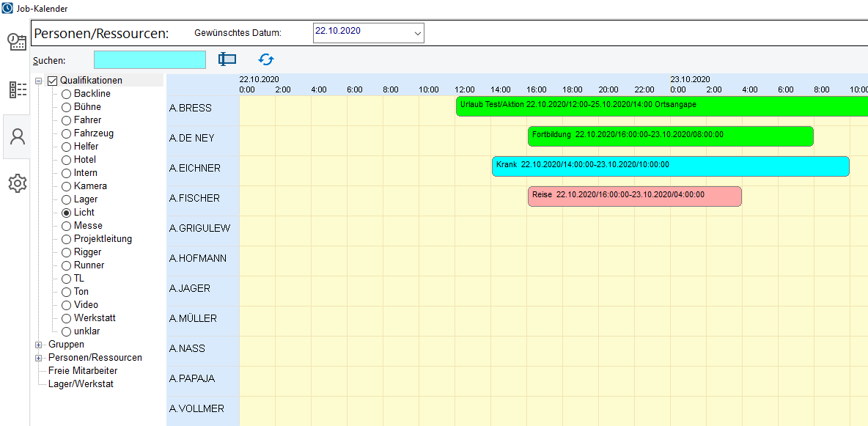Screen dimensions: 868x426
Task: Select the A.NASS row label
Action: (187, 348)
